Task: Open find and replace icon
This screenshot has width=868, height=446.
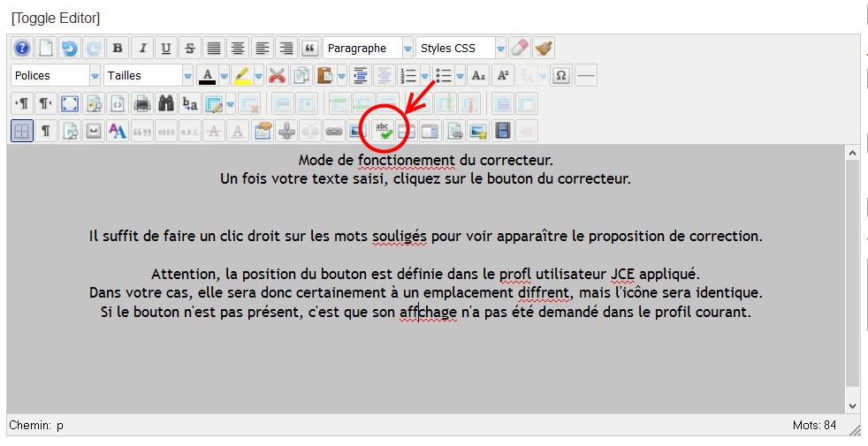Action: (x=190, y=103)
